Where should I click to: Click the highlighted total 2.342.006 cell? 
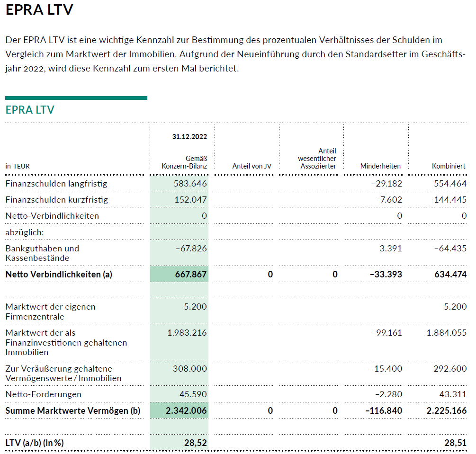tap(186, 411)
